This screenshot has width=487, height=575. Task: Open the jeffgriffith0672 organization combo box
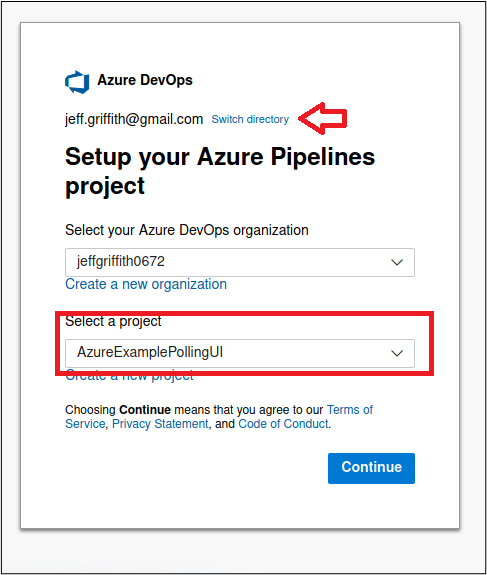240,262
